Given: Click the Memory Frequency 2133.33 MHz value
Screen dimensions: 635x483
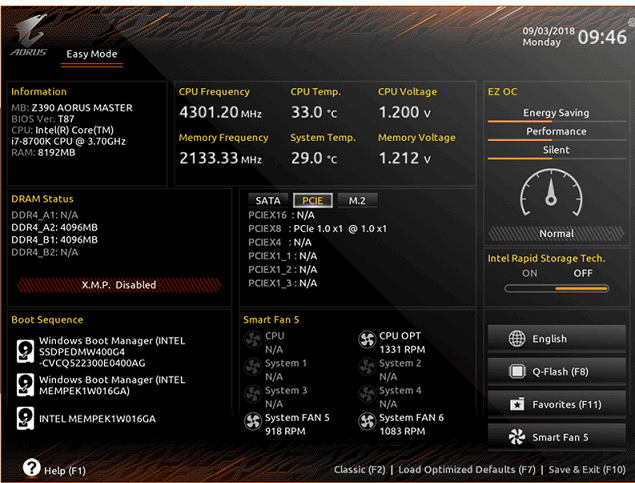Looking at the screenshot, I should pos(221,158).
